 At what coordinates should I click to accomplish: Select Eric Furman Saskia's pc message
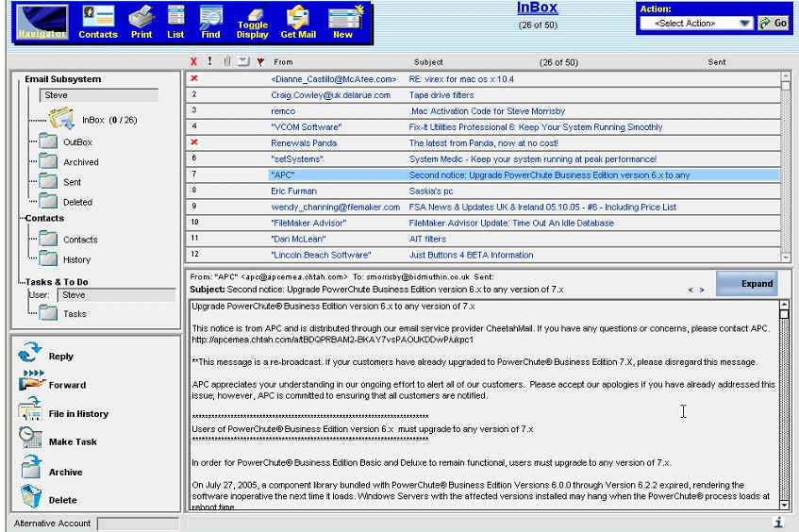[x=483, y=191]
